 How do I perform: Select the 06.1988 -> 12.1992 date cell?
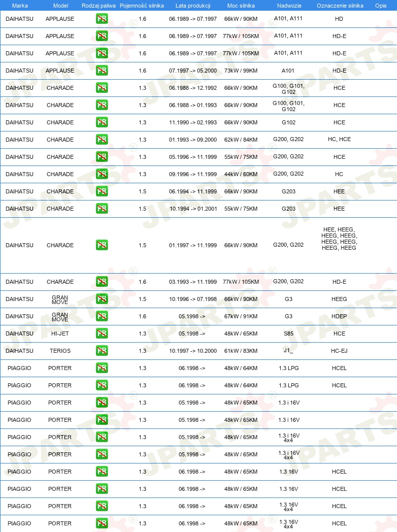click(193, 88)
